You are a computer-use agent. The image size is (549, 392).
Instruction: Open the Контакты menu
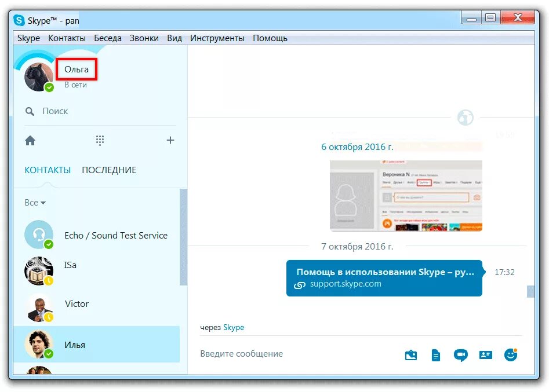pyautogui.click(x=67, y=38)
